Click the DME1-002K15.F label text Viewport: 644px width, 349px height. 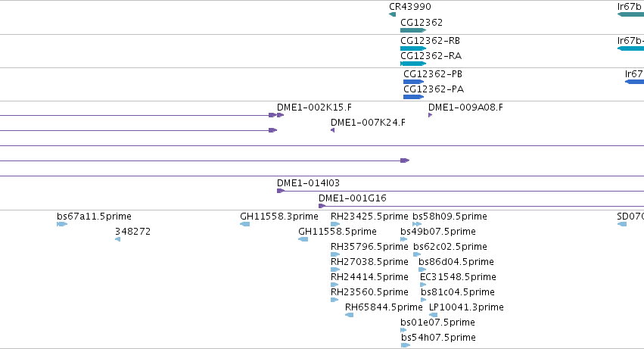(314, 108)
